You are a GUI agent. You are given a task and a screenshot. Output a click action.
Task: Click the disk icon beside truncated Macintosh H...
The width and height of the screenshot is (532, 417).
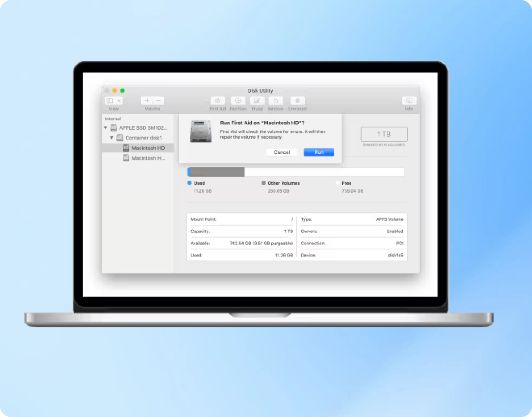126,158
